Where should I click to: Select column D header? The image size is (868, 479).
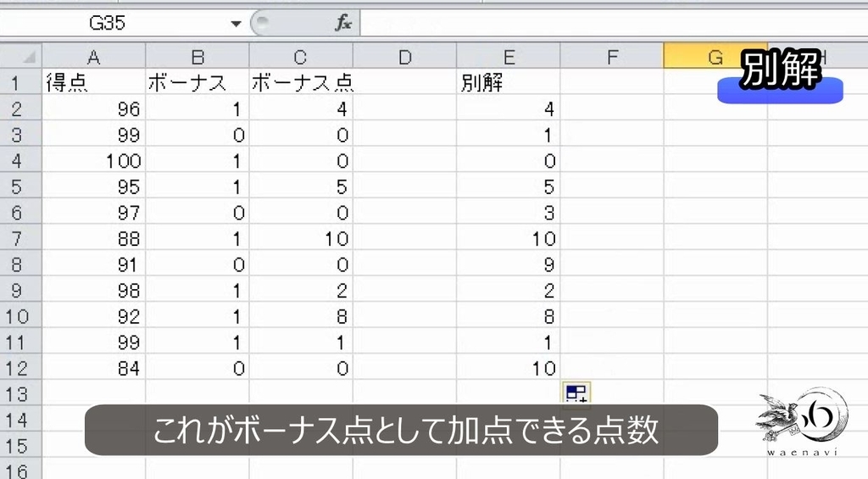[x=404, y=57]
